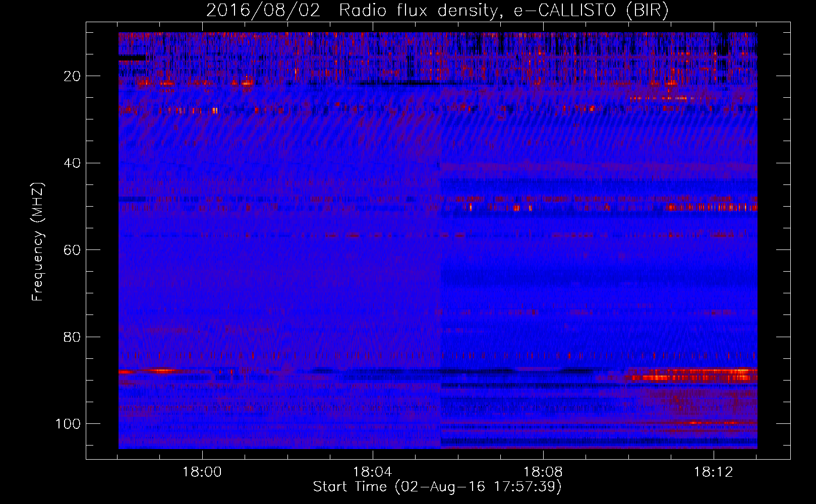Screen dimensions: 816x504
Task: Click the 100 frequency tick label
Action: (x=69, y=424)
